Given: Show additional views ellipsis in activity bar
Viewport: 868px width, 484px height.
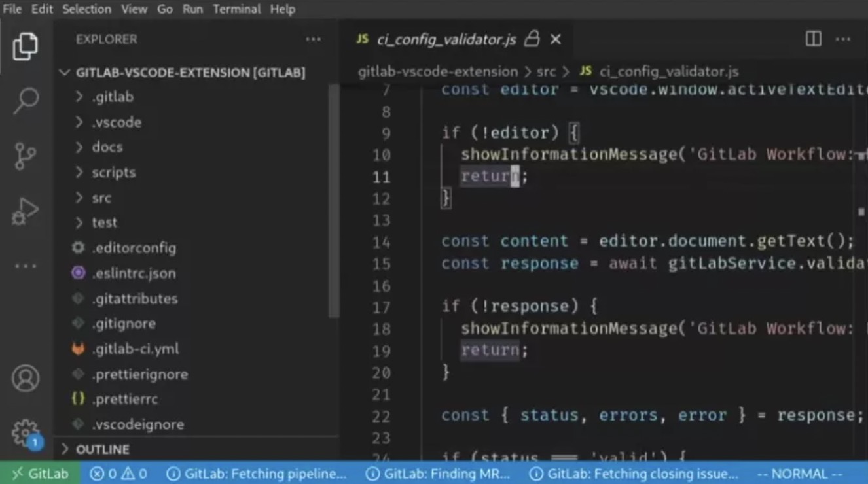Looking at the screenshot, I should (x=25, y=266).
